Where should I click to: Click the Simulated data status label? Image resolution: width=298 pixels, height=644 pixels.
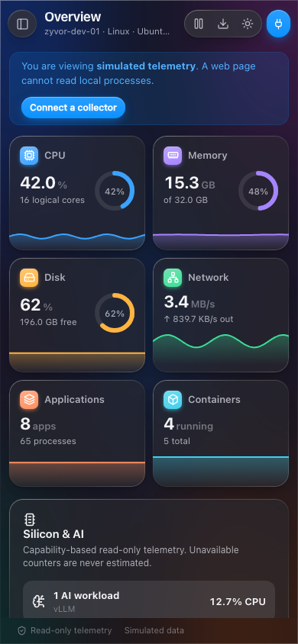[x=154, y=630]
